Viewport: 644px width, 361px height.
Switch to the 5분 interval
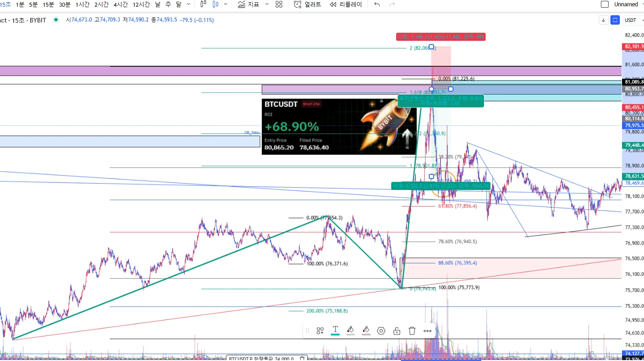click(x=33, y=4)
